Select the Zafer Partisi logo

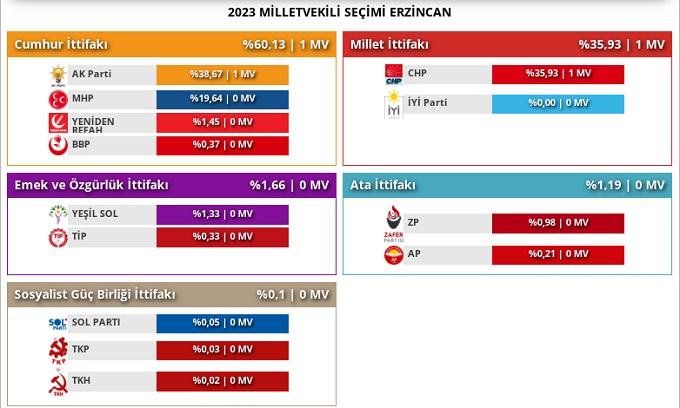point(393,224)
